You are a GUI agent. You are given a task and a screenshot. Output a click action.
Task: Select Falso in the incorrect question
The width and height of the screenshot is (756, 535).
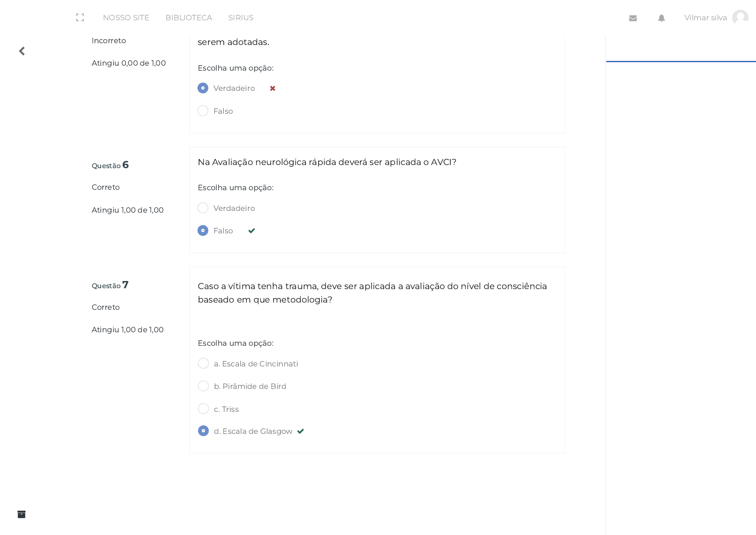[203, 111]
